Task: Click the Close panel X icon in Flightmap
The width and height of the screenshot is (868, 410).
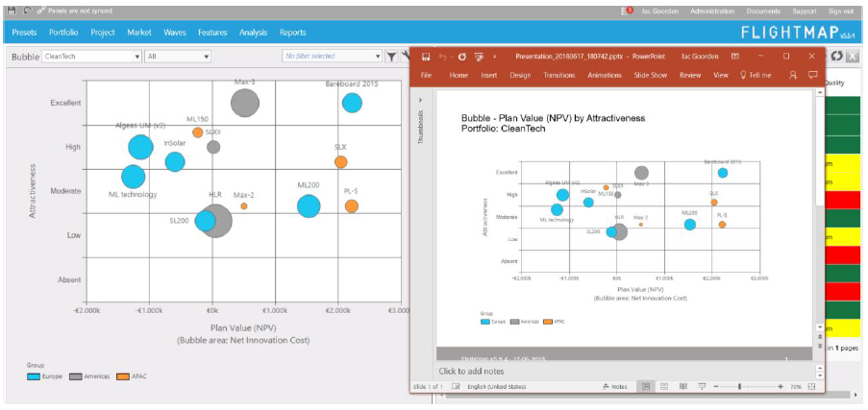Action: [853, 56]
